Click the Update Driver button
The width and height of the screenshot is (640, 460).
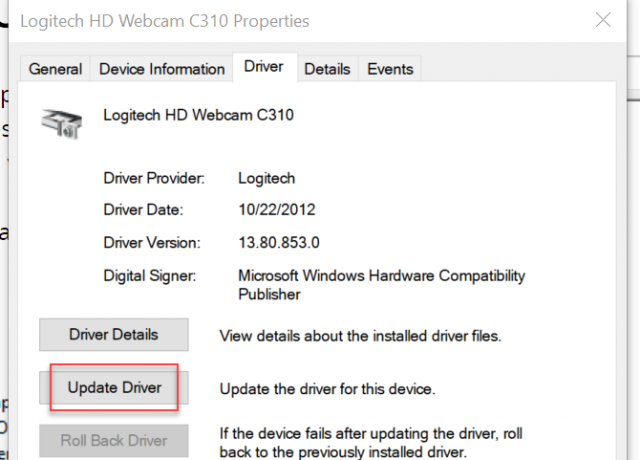click(114, 388)
